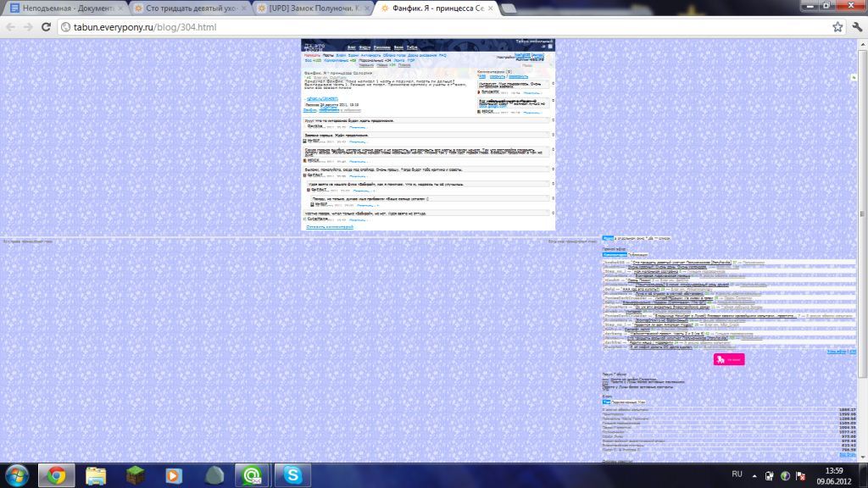The width and height of the screenshot is (868, 488).
Task: Click the Chrome icon on the taskbar
Action: (x=56, y=475)
